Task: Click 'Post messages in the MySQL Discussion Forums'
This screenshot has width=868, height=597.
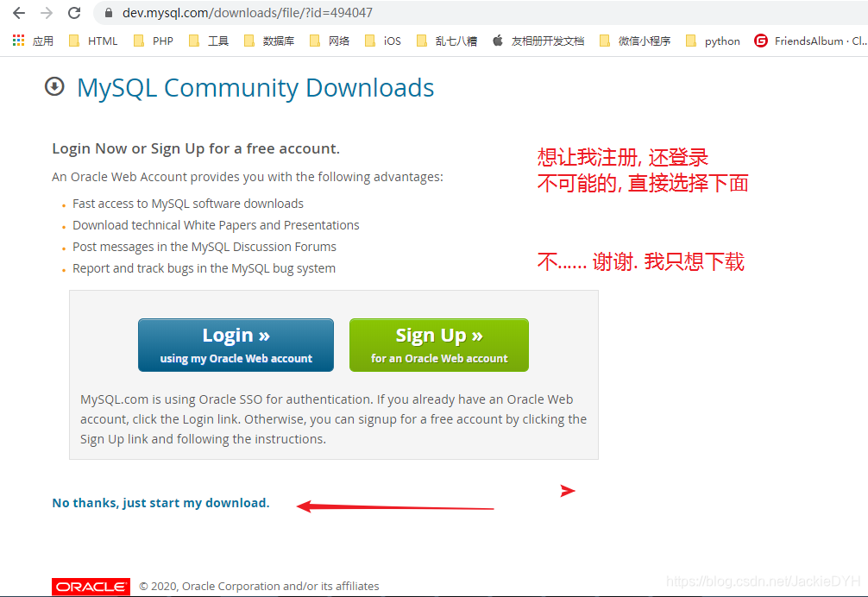Action: point(204,247)
